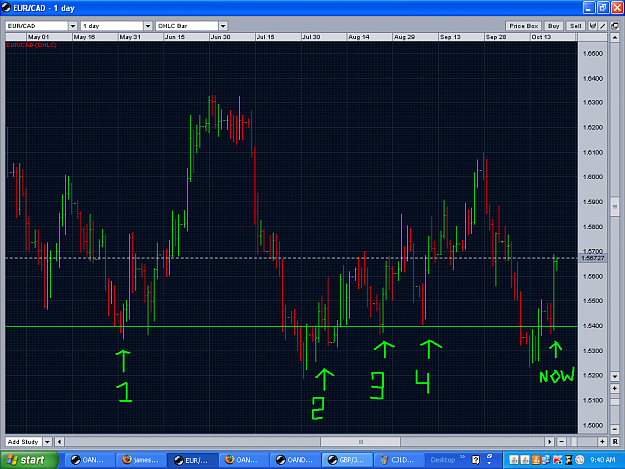Viewport: 625px width, 469px height.
Task: Click the first system tray icon
Action: pyautogui.click(x=514, y=460)
